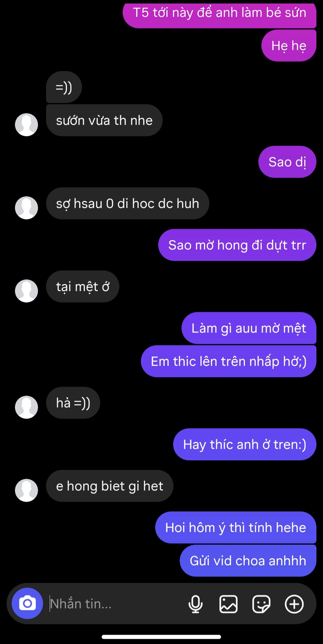Tap the home indicator bar at bottom
Screen dimensions: 323x644
coord(161,637)
